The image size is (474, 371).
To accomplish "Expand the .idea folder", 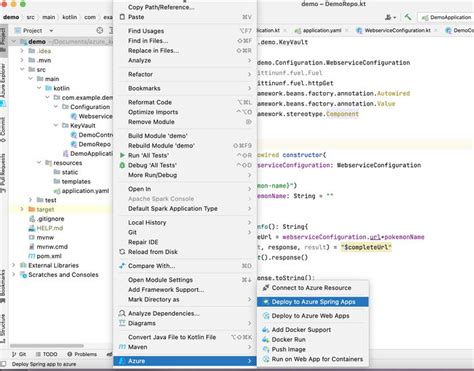I will pyautogui.click(x=22, y=51).
